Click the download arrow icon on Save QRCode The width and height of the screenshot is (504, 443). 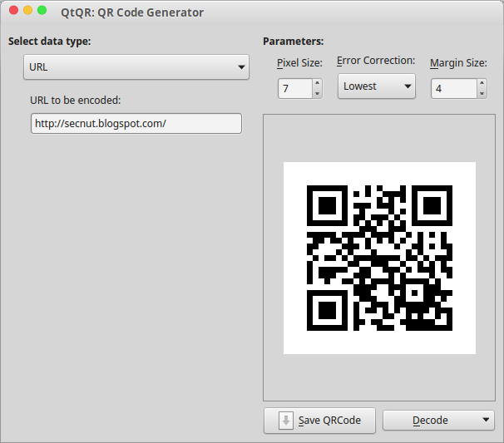click(286, 421)
